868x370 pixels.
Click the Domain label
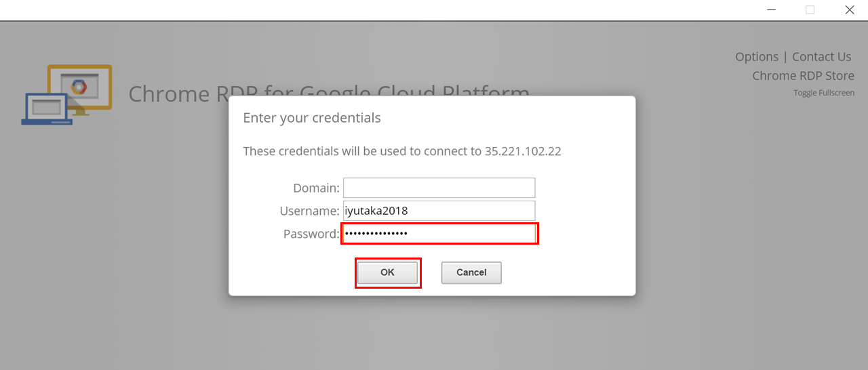pos(316,188)
